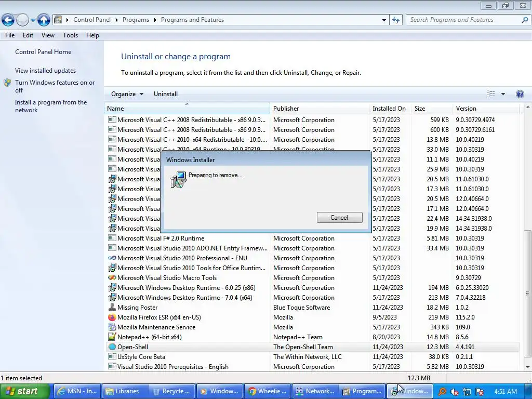Screen dimensions: 532x399
Task: Open the Edit menu
Action: click(x=28, y=35)
